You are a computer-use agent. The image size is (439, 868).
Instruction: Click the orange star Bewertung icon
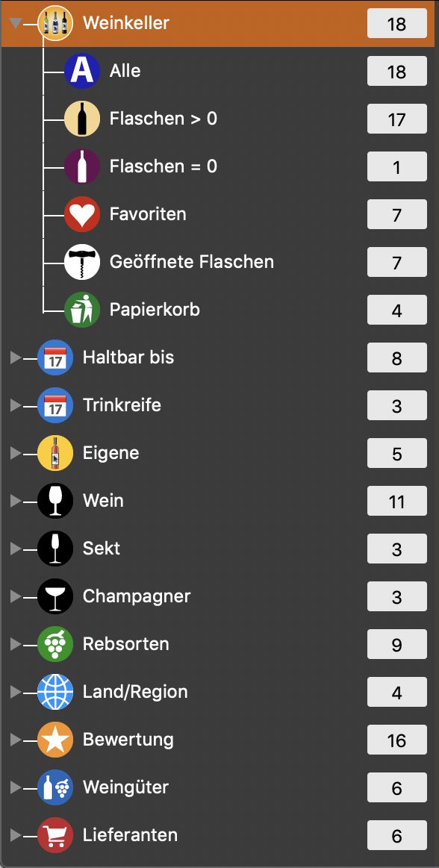coord(55,740)
